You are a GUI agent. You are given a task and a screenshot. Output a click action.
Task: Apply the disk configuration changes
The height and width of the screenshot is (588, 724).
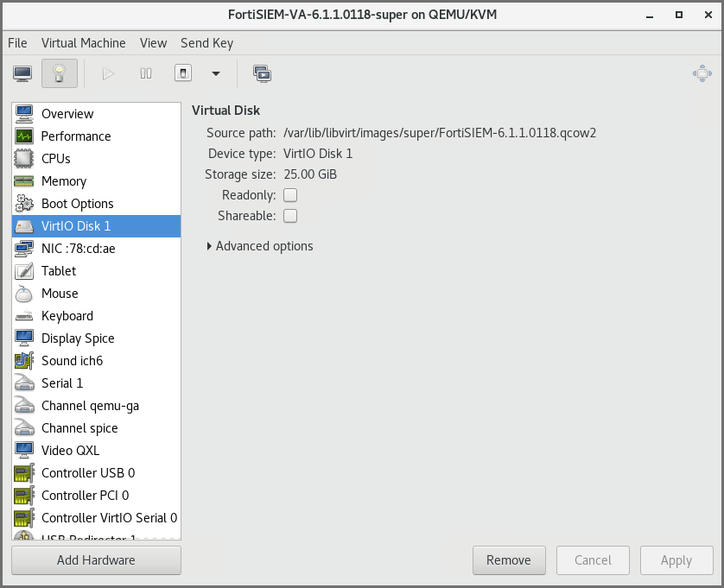676,560
